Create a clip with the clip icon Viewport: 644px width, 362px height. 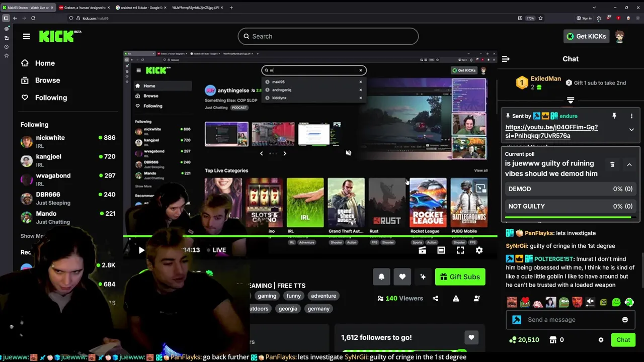tap(422, 250)
